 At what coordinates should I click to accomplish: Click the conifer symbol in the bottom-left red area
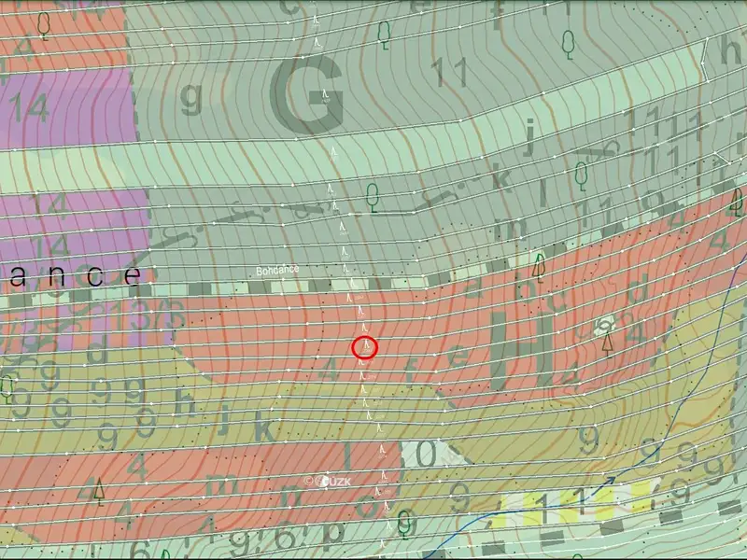[x=99, y=492]
